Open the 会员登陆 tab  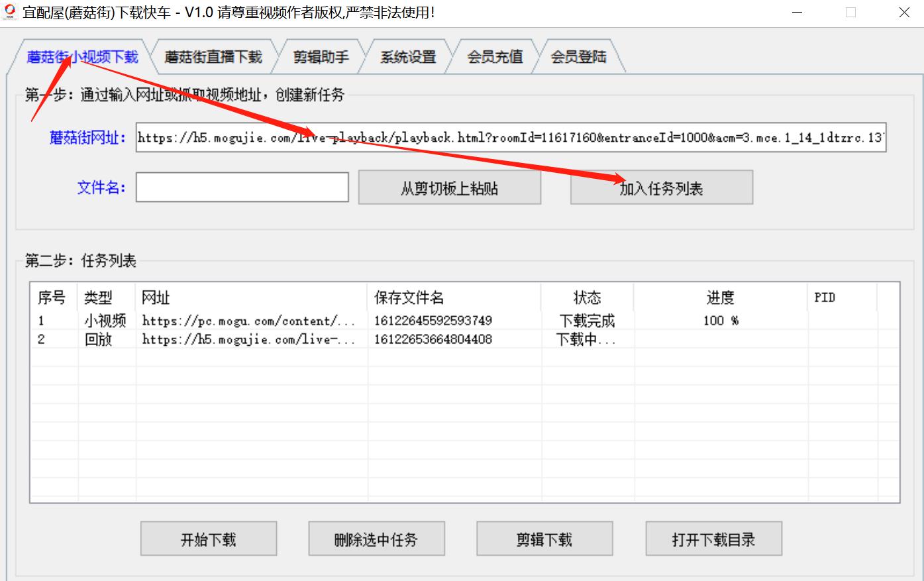[579, 57]
